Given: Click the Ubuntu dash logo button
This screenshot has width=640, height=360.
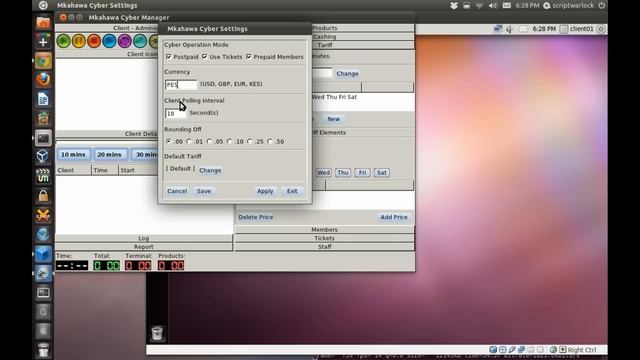Looking at the screenshot, I should pyautogui.click(x=43, y=5).
